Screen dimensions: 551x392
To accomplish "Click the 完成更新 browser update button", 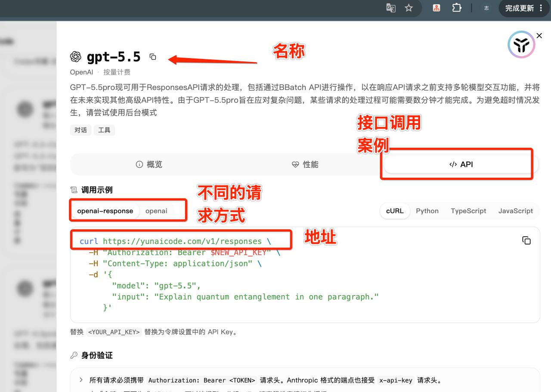I will point(520,8).
